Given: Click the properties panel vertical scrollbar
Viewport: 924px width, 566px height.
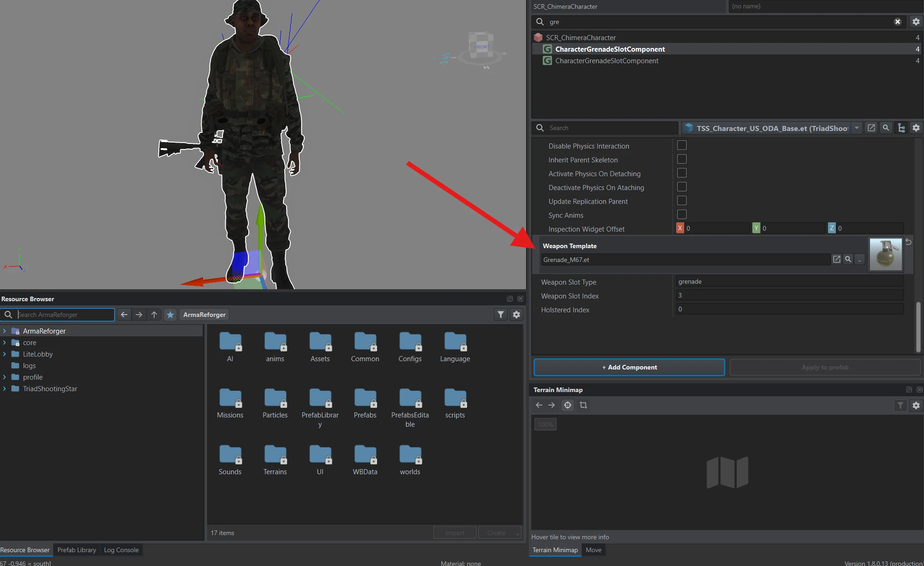Looking at the screenshot, I should click(x=918, y=327).
